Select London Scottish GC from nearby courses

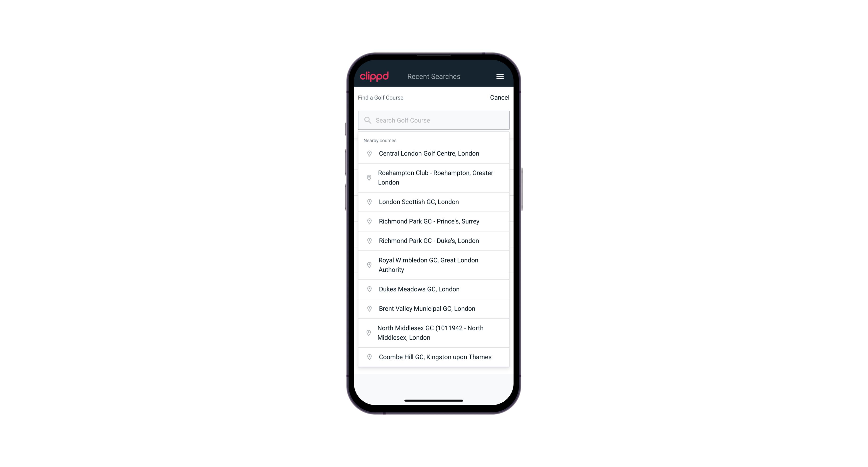coord(434,201)
